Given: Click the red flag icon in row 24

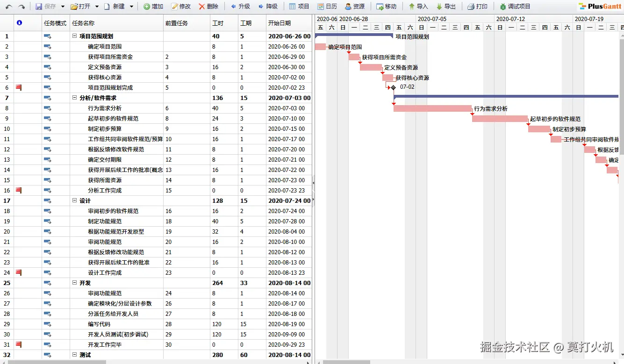Looking at the screenshot, I should click(19, 272).
